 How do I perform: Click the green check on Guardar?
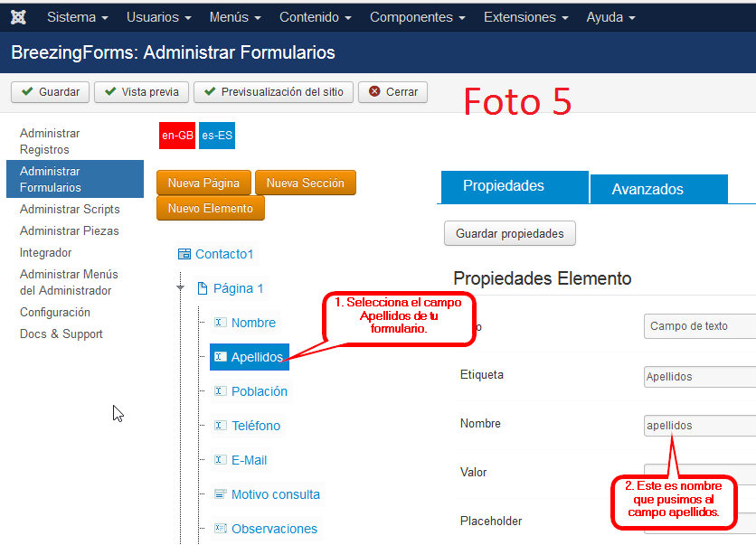(x=27, y=91)
